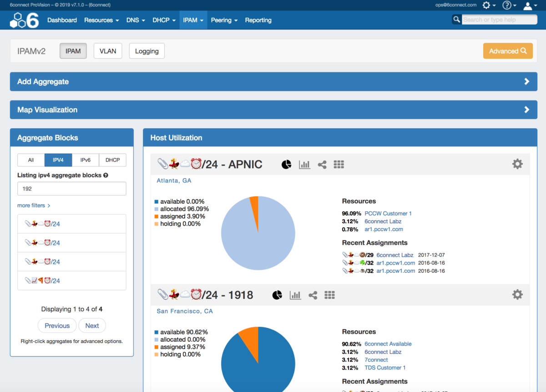
Task: Select the All aggregate filter
Action: coord(31,160)
